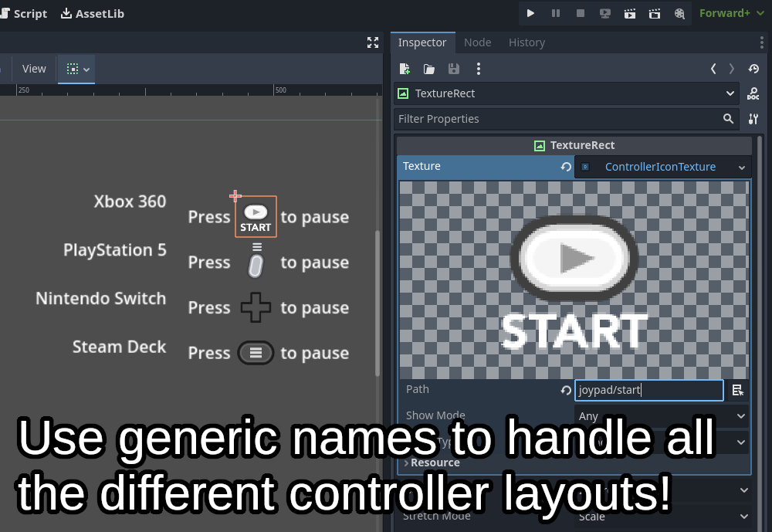Screen dimensions: 772x532
Task: Go to previous object in history
Action: [713, 69]
